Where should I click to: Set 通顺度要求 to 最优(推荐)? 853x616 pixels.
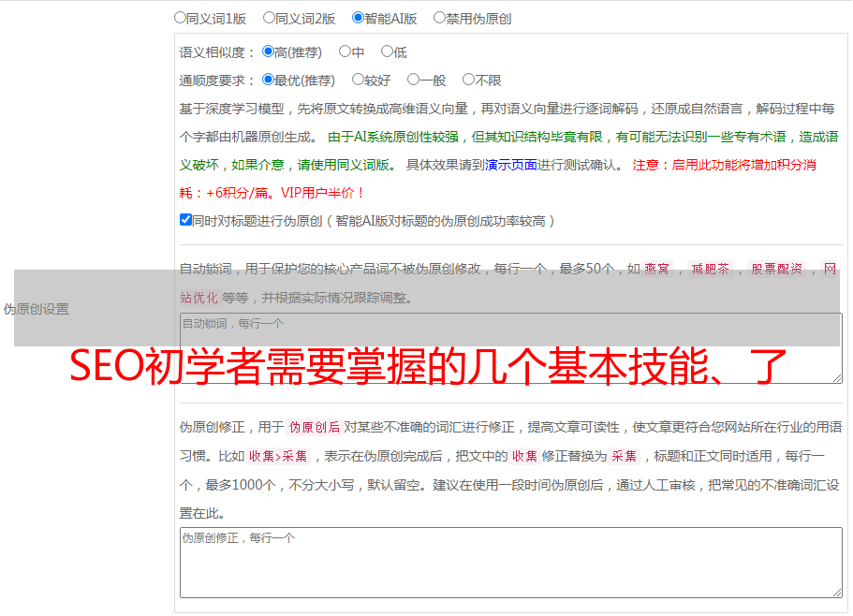tap(268, 80)
